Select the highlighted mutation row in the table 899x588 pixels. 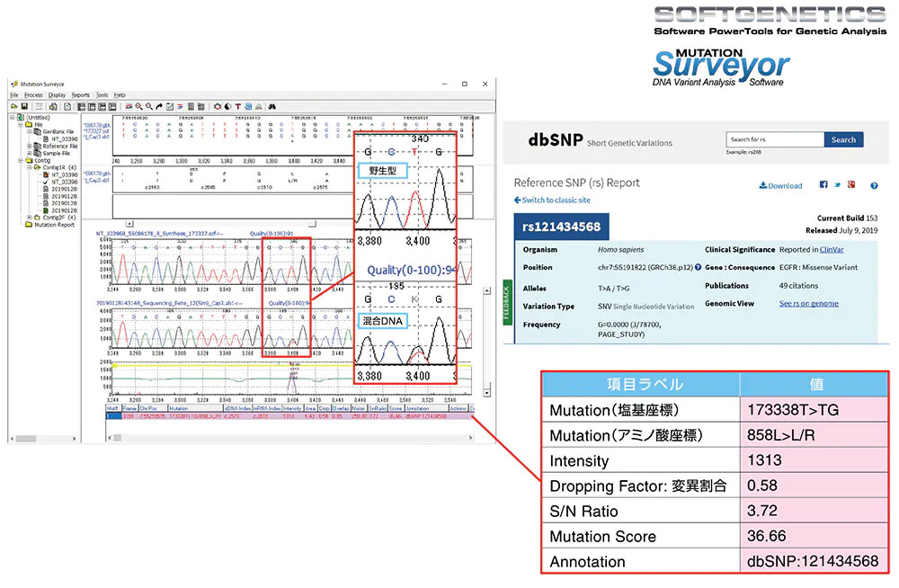290,416
